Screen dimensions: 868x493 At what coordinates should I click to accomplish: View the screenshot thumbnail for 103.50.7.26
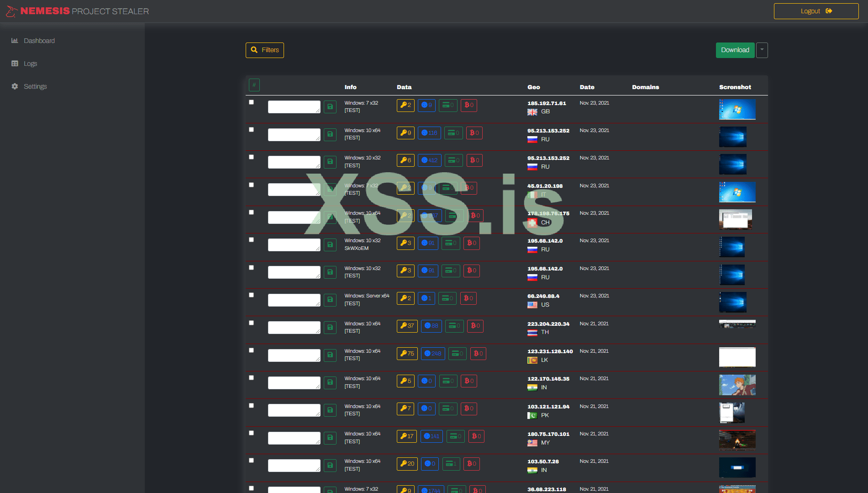coord(737,467)
